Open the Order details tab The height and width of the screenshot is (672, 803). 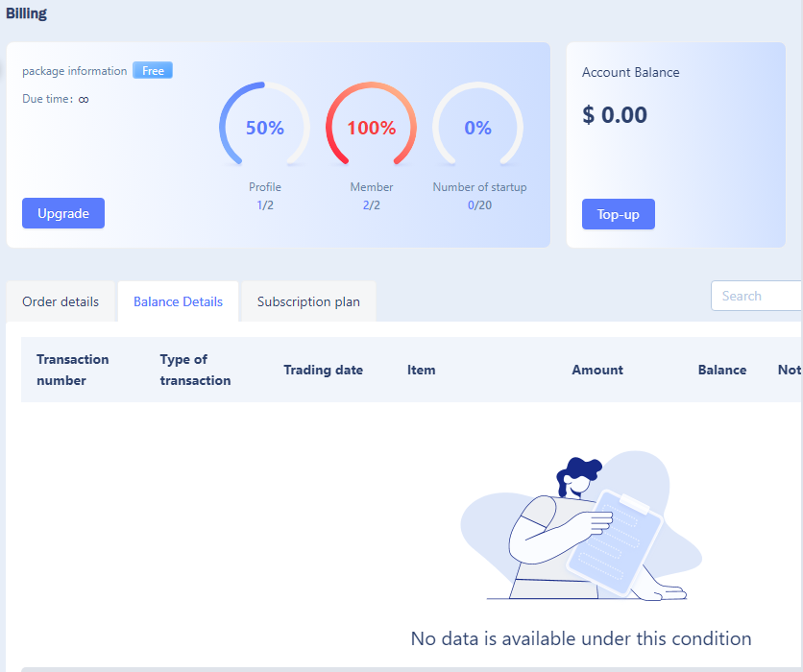[x=61, y=301]
